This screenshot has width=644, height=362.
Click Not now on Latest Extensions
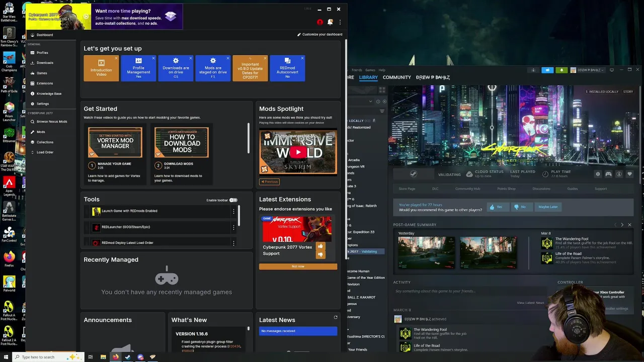[x=298, y=266]
